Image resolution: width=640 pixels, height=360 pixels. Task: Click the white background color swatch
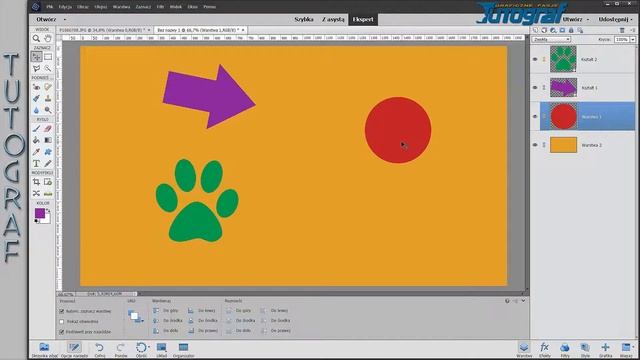coord(47,220)
